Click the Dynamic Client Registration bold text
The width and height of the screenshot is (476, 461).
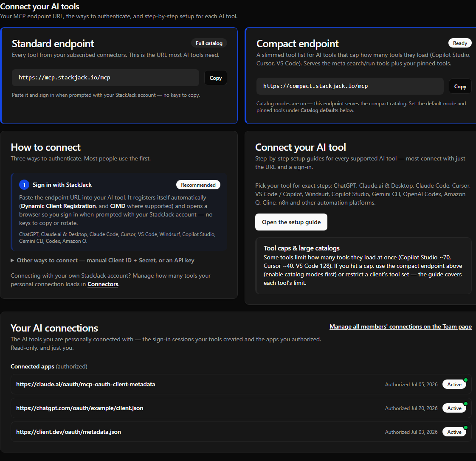[x=58, y=206]
